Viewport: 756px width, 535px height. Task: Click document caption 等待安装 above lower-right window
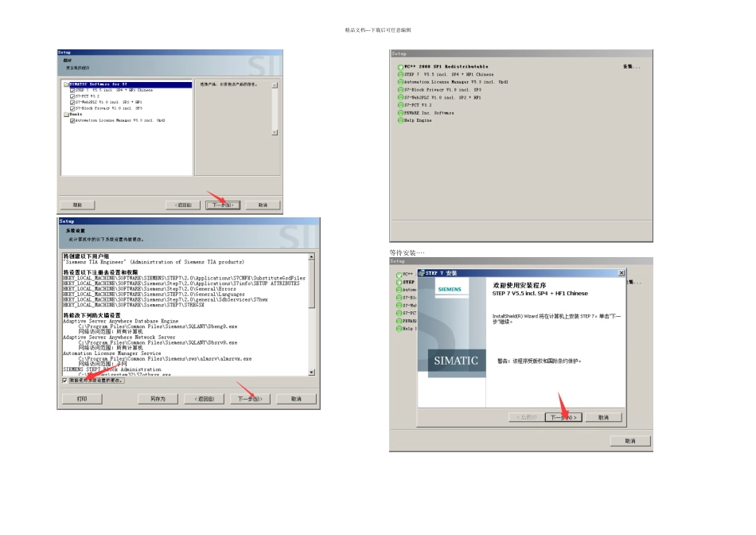pos(407,252)
